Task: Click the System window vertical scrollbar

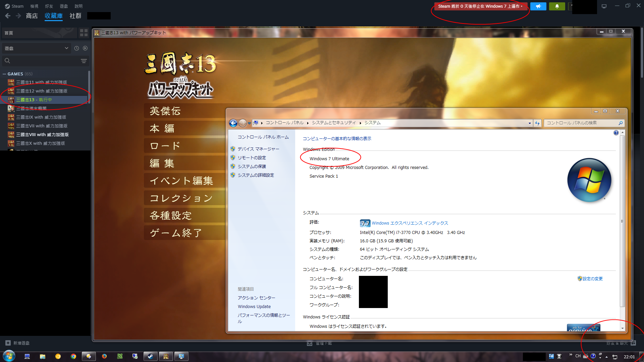Action: pos(622,221)
